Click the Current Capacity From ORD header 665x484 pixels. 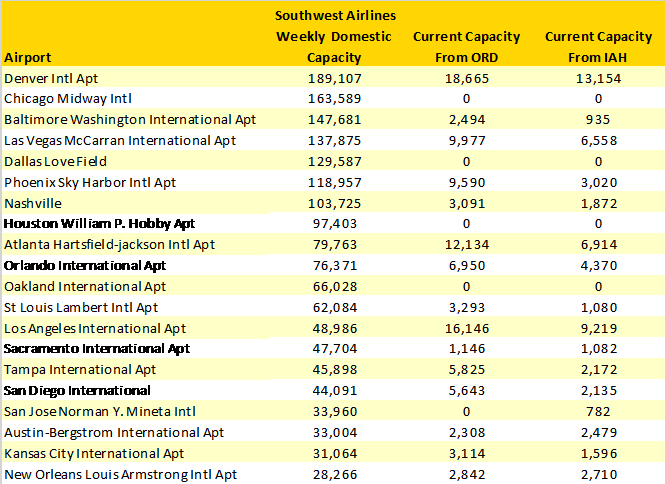(466, 47)
